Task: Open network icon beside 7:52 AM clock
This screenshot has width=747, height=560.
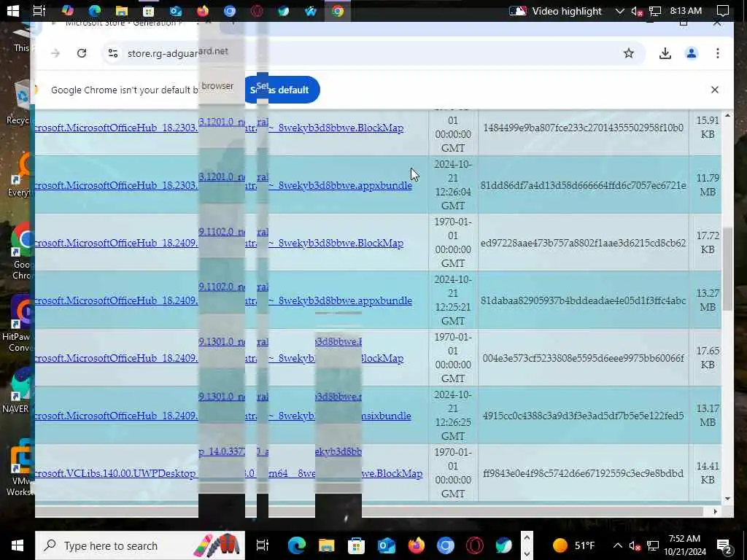Action: click(x=653, y=545)
